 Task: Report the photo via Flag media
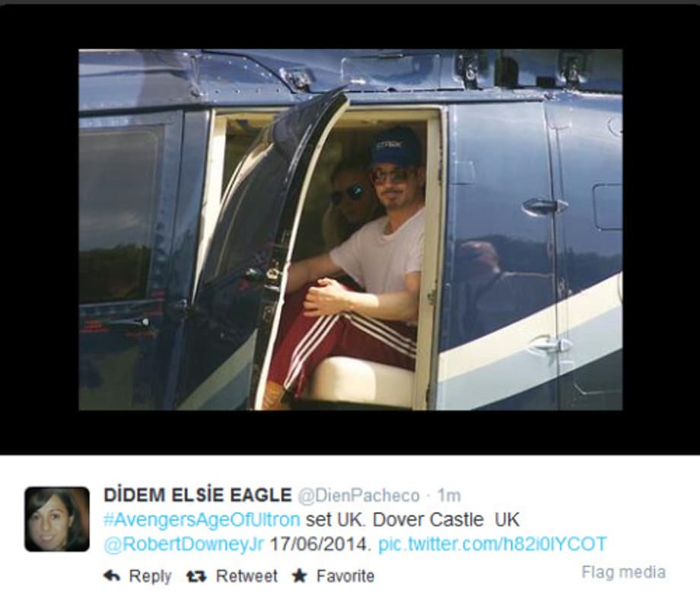(x=623, y=572)
